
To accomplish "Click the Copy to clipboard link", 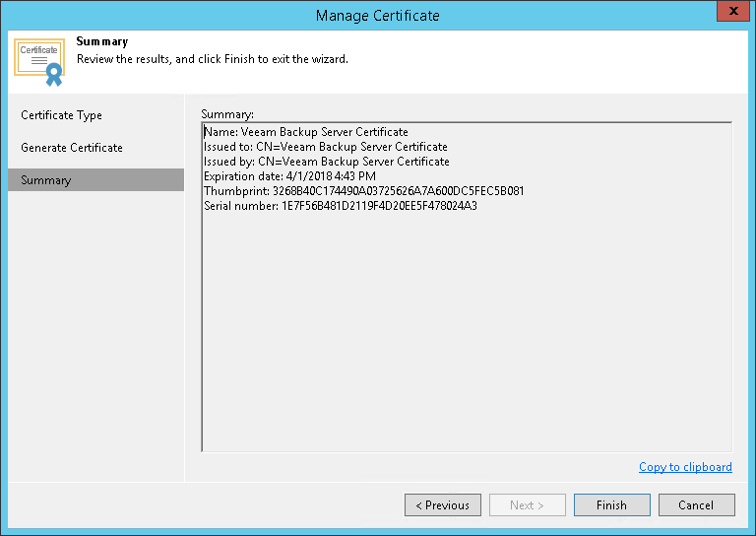I will [x=685, y=467].
